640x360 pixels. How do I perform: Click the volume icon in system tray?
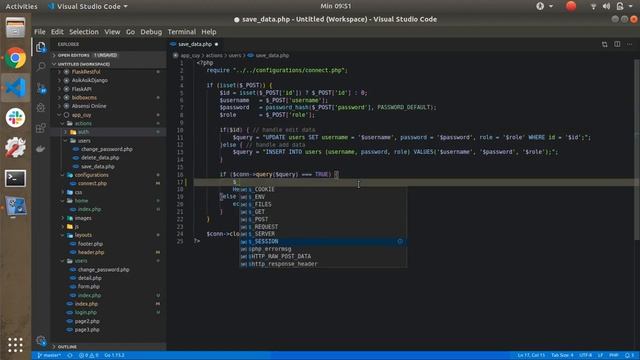point(607,6)
